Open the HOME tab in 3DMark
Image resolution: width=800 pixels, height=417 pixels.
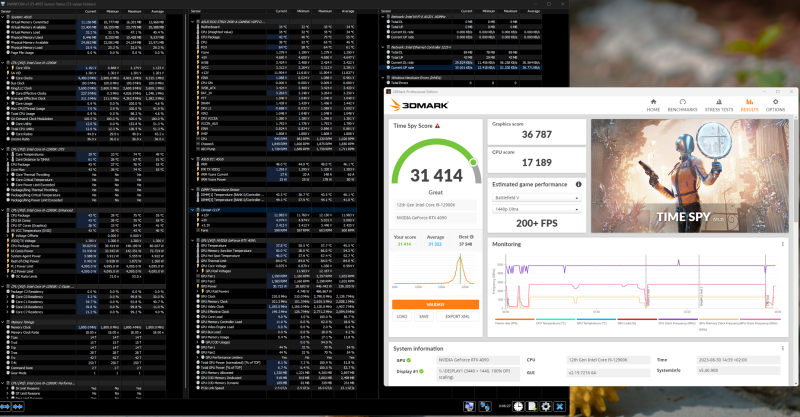click(x=653, y=105)
